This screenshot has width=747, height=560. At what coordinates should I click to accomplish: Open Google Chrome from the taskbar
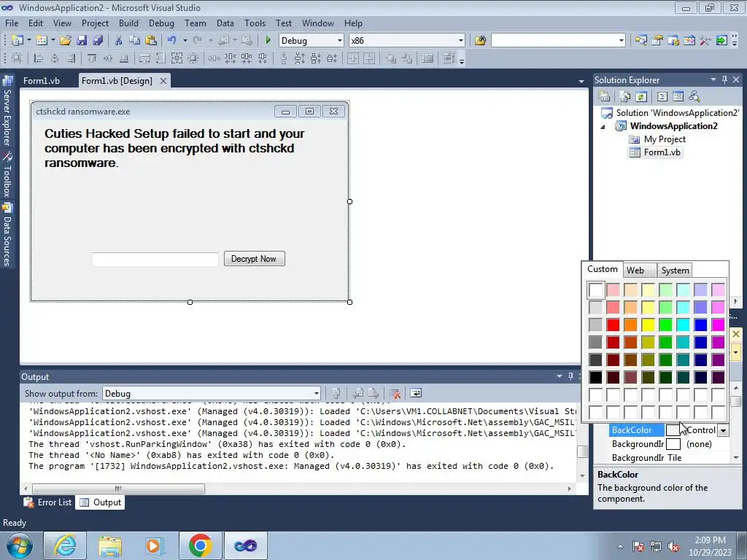coord(200,545)
